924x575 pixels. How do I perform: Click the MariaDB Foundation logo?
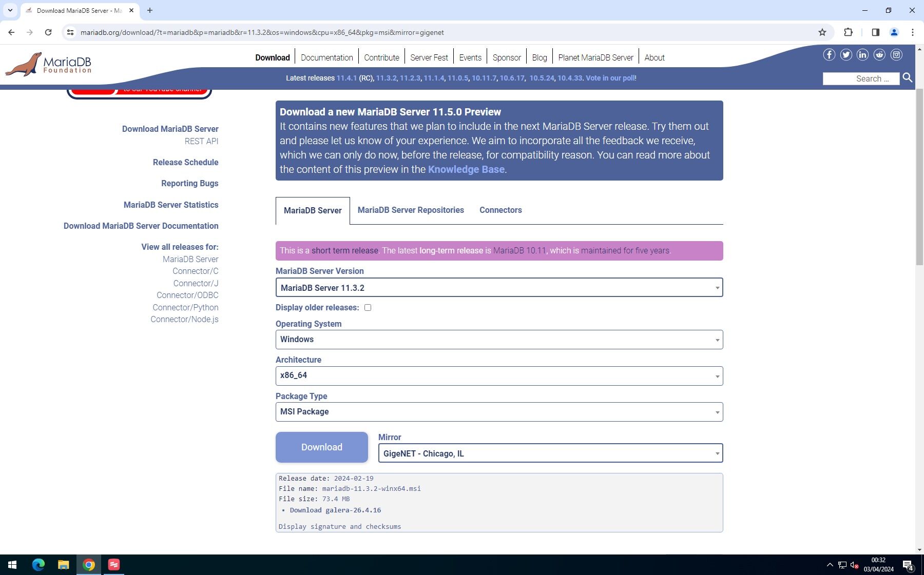click(x=48, y=64)
